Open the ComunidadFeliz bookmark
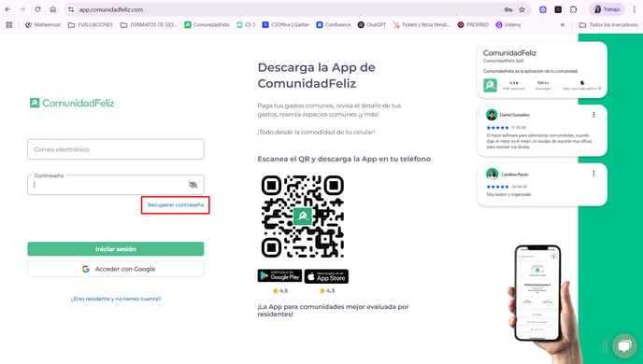This screenshot has height=364, width=643. (x=207, y=24)
